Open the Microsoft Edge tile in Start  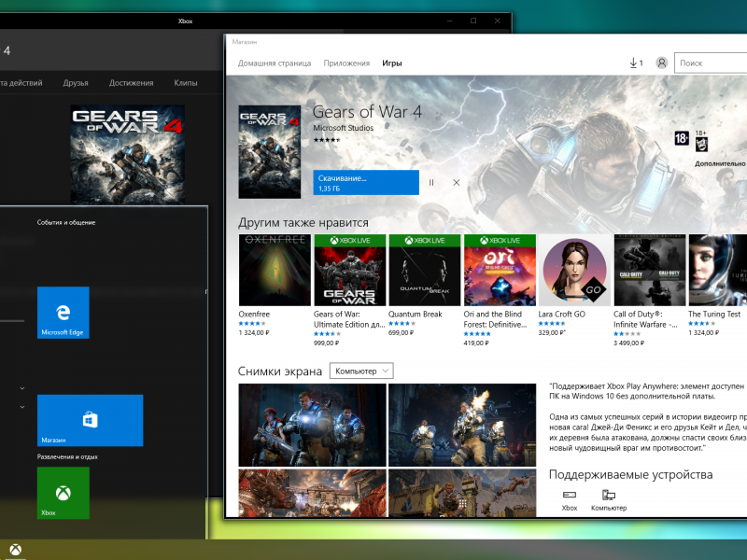pos(63,313)
